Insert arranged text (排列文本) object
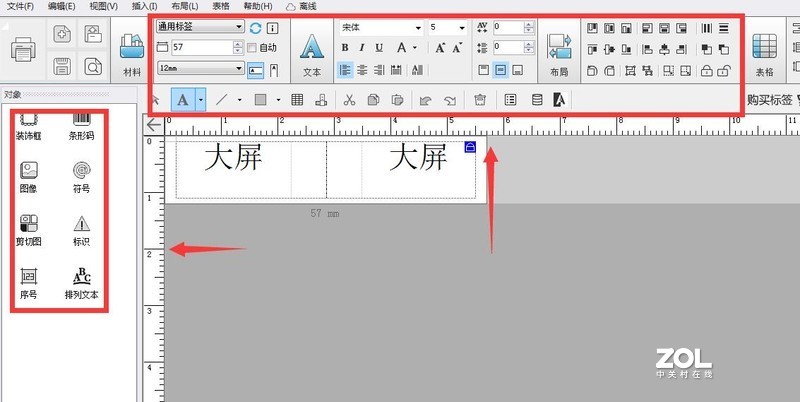 pos(82,283)
